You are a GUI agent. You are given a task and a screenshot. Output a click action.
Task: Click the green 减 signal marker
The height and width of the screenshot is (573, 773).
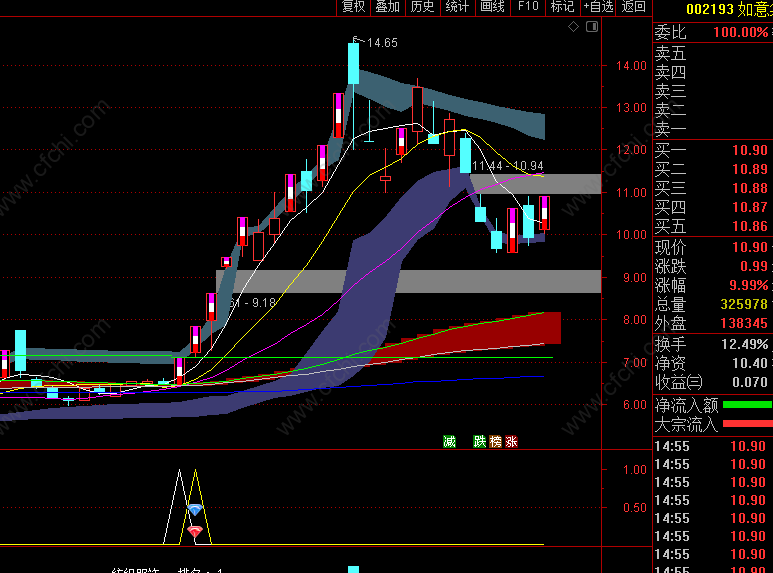pyautogui.click(x=449, y=441)
